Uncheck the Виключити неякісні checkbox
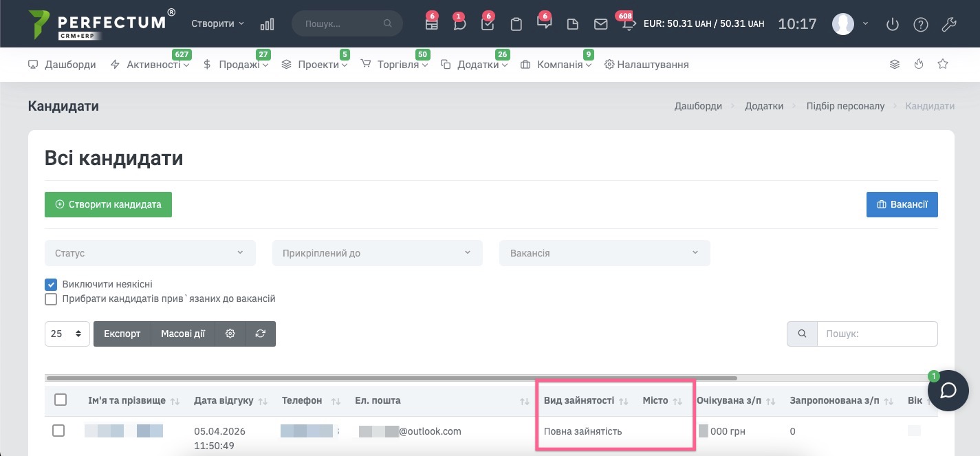The image size is (980, 456). [x=51, y=284]
